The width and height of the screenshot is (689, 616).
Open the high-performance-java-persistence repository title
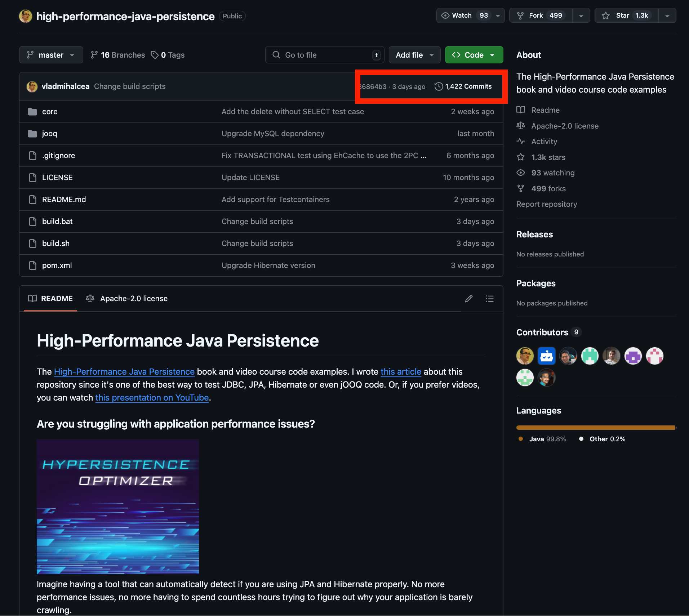pos(125,16)
